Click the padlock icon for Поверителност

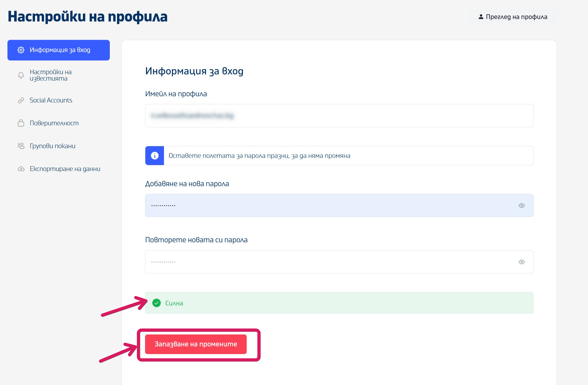pyautogui.click(x=21, y=123)
